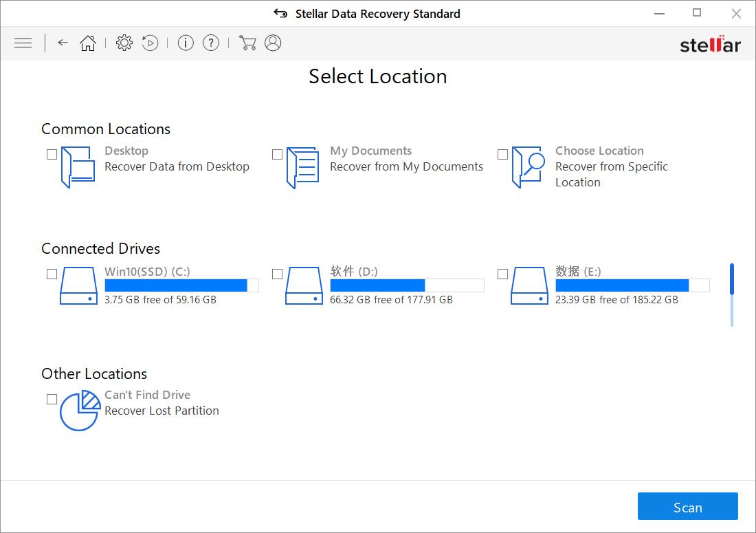The width and height of the screenshot is (756, 533).
Task: Click the Win10(SSD) (C:) drive icon
Action: point(78,285)
